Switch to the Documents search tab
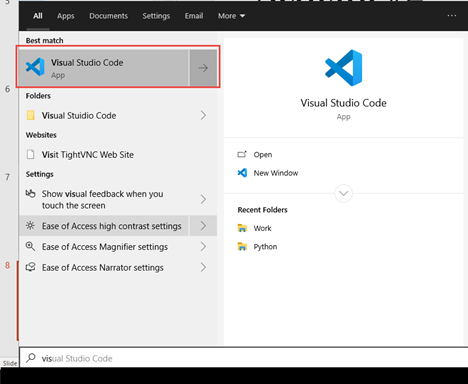This screenshot has height=384, width=468. click(108, 16)
